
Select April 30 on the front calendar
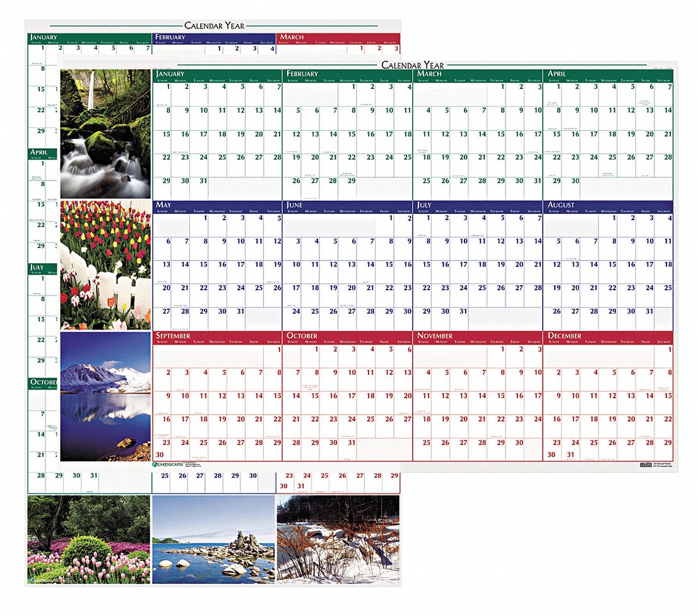[571, 188]
